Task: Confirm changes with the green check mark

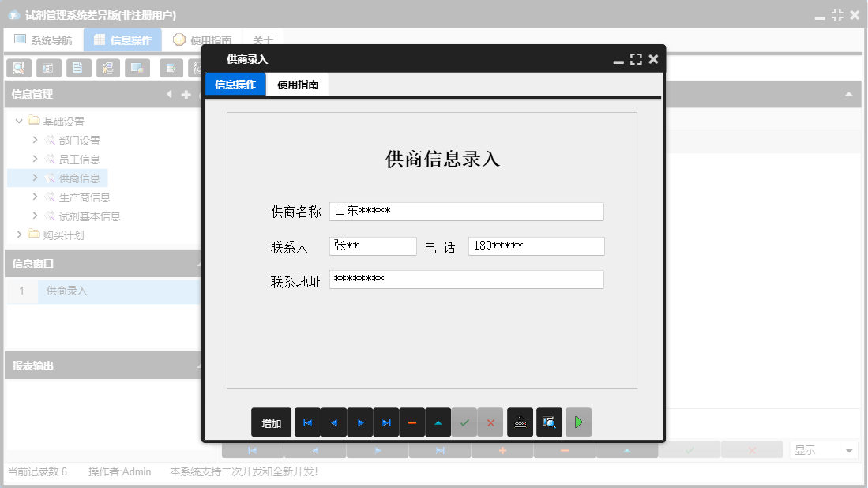Action: (464, 422)
